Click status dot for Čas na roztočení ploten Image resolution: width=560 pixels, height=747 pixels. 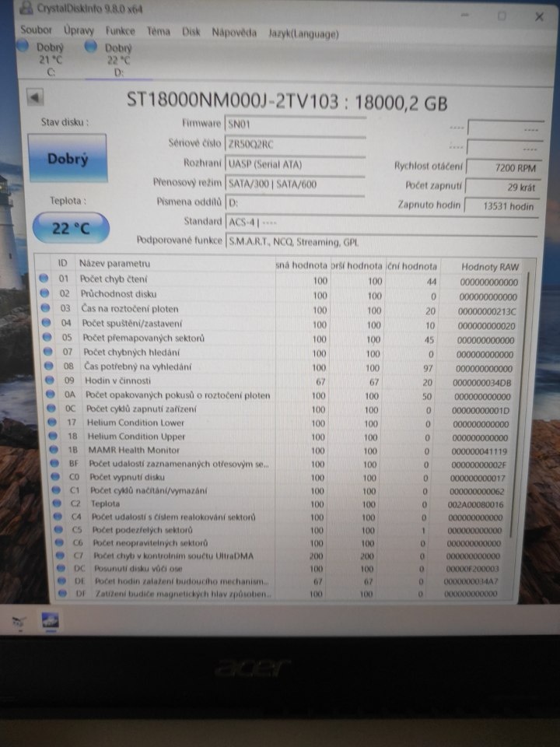tap(45, 308)
